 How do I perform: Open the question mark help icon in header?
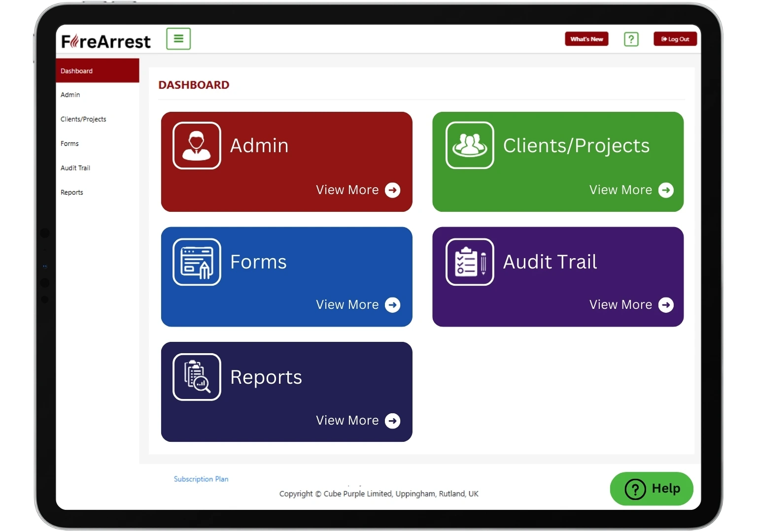click(x=631, y=39)
